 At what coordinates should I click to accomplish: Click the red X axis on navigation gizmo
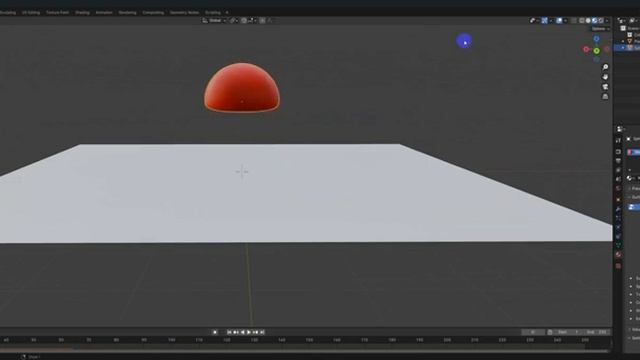(586, 49)
